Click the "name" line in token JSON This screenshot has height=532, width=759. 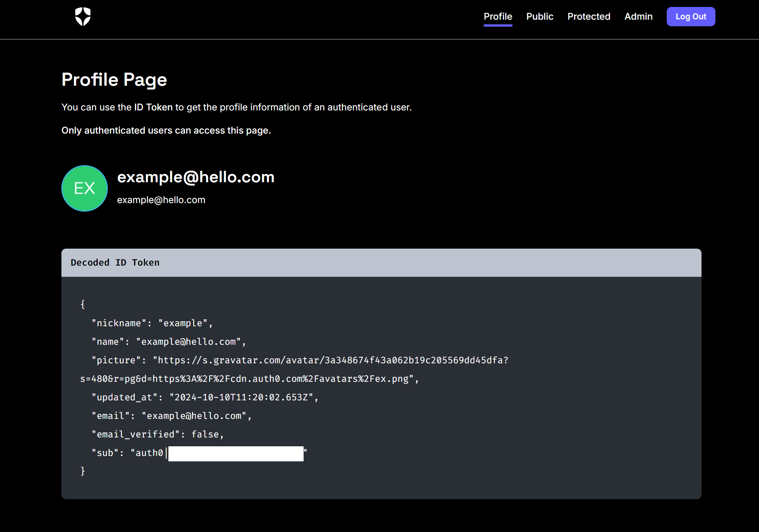pyautogui.click(x=168, y=342)
